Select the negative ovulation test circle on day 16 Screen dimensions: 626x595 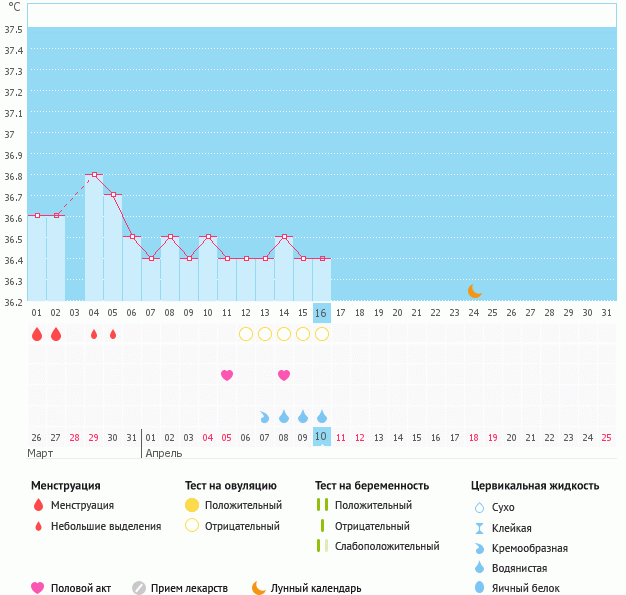point(322,334)
